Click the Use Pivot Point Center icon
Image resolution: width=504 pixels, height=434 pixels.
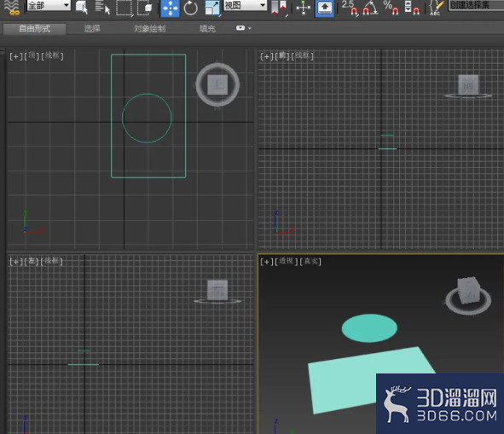click(279, 8)
